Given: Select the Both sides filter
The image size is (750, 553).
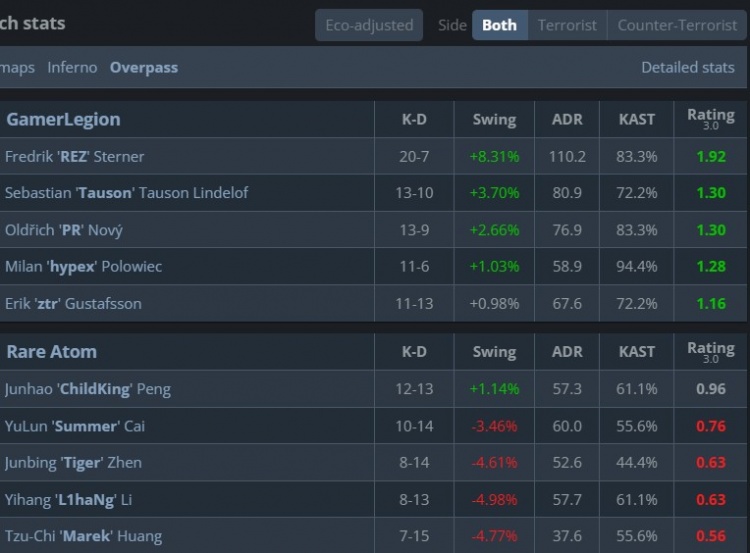Looking at the screenshot, I should pyautogui.click(x=499, y=25).
